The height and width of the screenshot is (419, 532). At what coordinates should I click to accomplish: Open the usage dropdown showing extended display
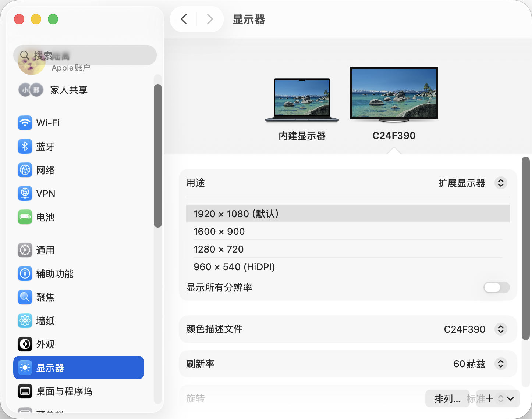(500, 183)
